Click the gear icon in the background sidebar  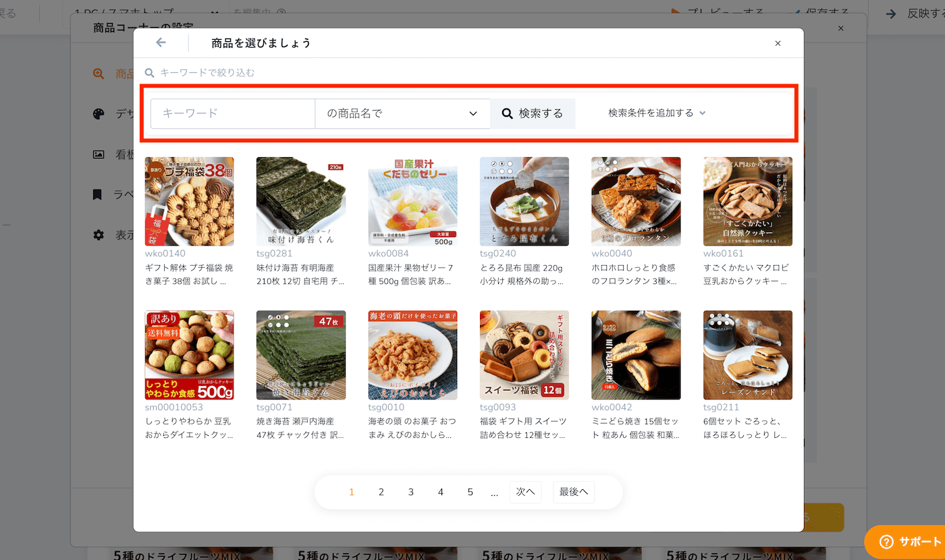click(x=99, y=235)
